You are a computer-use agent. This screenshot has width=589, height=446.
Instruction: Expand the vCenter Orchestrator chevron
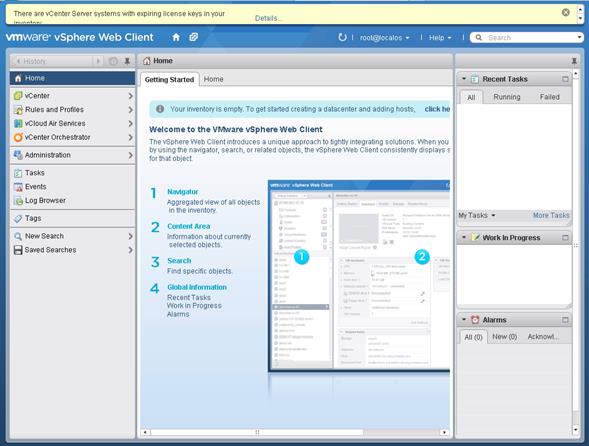pyautogui.click(x=130, y=138)
